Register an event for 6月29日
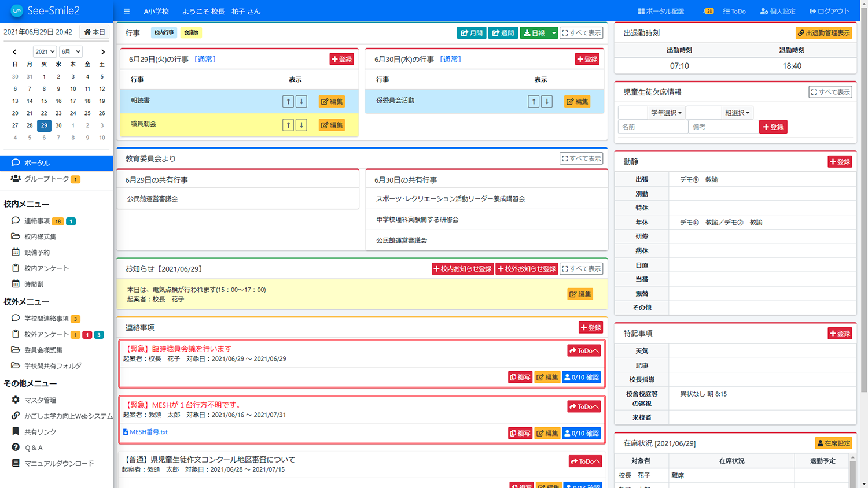 pos(341,59)
